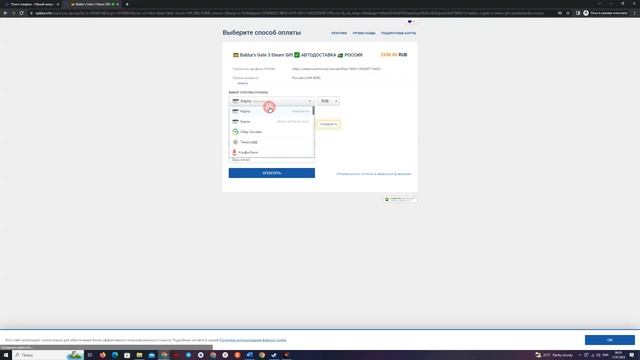Open a new browser tab
The width and height of the screenshot is (640, 360).
point(127,4)
